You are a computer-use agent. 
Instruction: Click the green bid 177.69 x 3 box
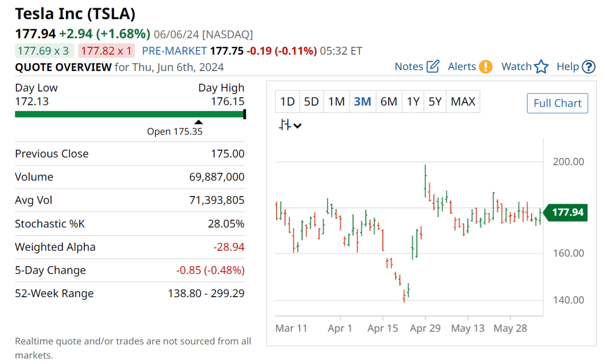tap(44, 51)
